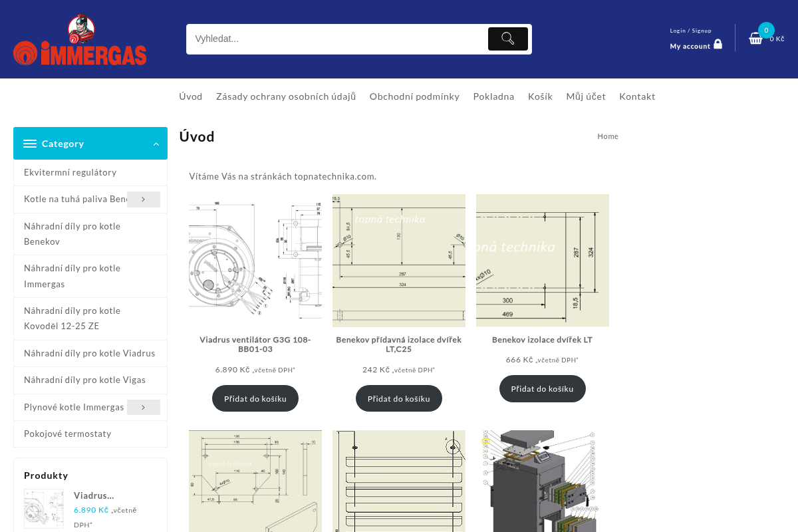Viewport: 798px width, 532px height.
Task: Collapse the Category panel chevron
Action: coord(156,144)
